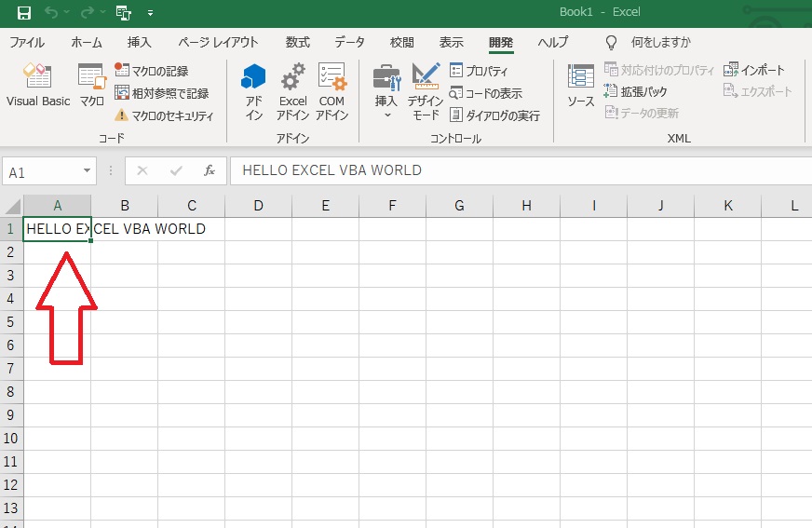Select the 開発 tab

(501, 42)
